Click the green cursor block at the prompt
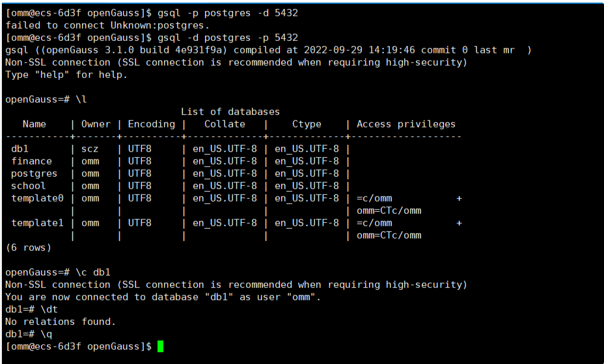 (x=160, y=346)
